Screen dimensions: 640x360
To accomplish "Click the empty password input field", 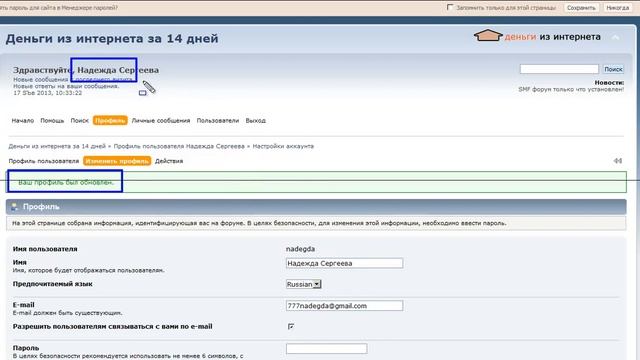I will 327,348.
